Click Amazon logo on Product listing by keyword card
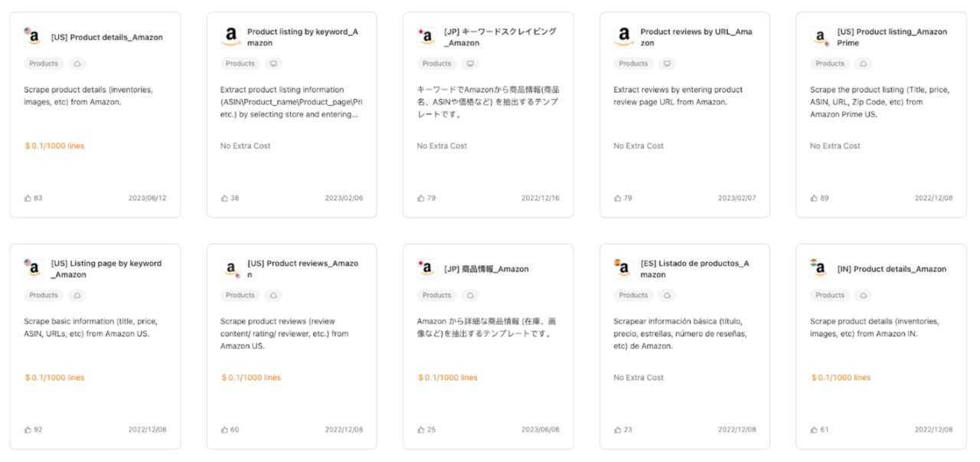Image resolution: width=980 pixels, height=462 pixels. click(230, 37)
